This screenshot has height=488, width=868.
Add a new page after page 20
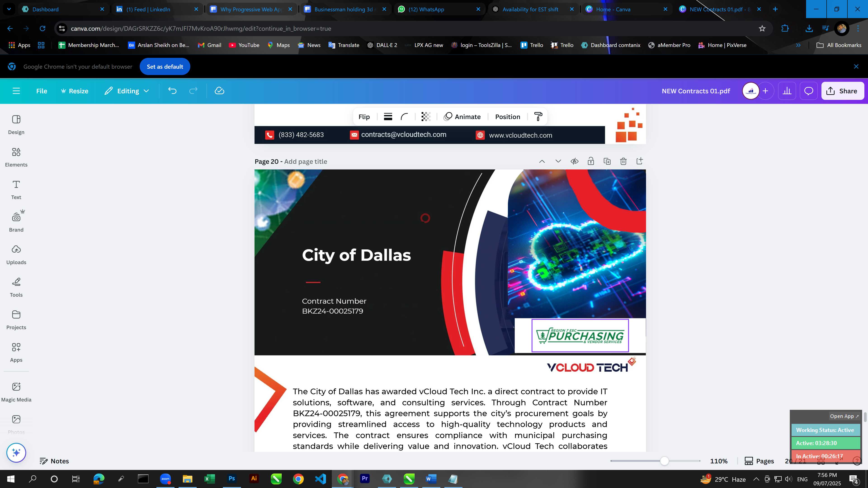click(639, 161)
